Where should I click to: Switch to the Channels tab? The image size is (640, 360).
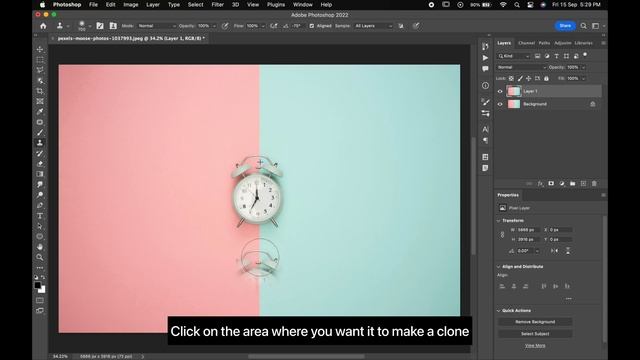coord(526,43)
